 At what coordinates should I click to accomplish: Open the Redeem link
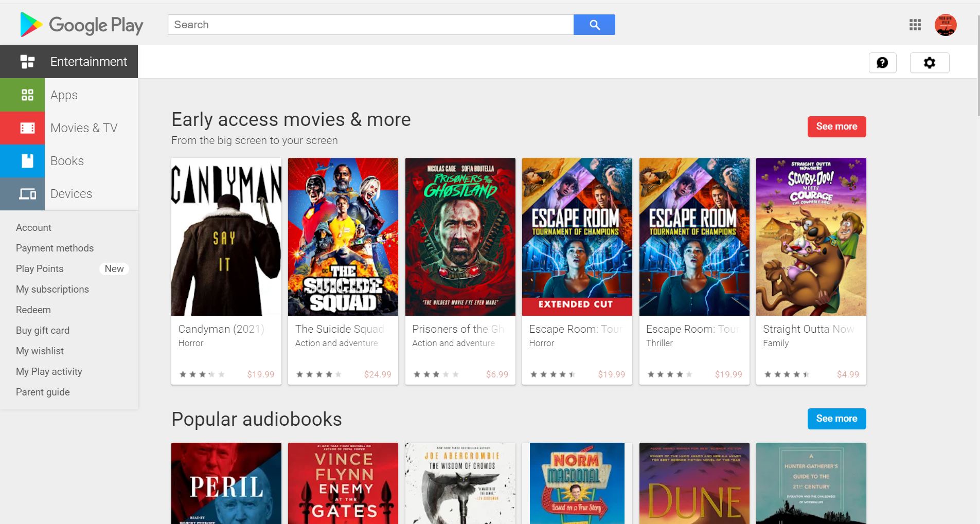point(33,310)
